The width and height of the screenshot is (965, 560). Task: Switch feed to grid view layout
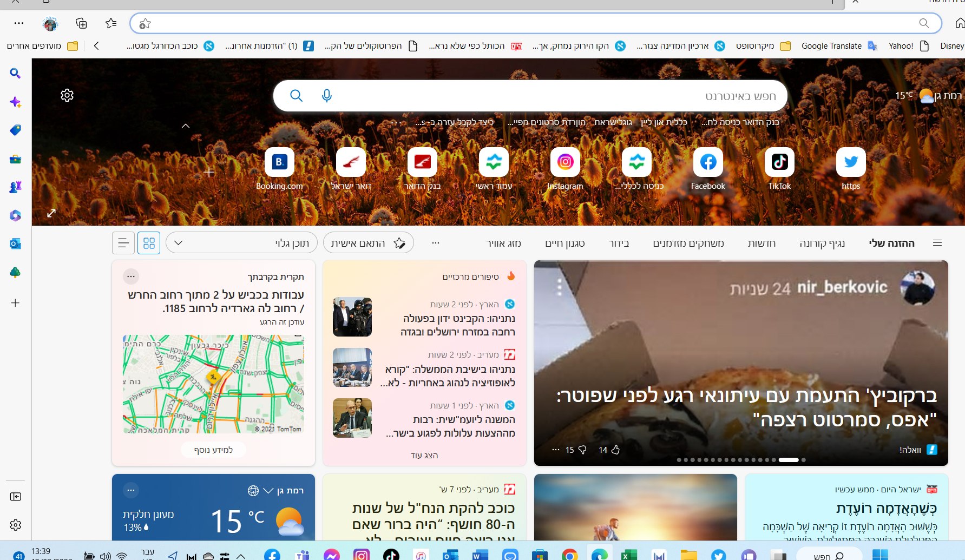[149, 243]
